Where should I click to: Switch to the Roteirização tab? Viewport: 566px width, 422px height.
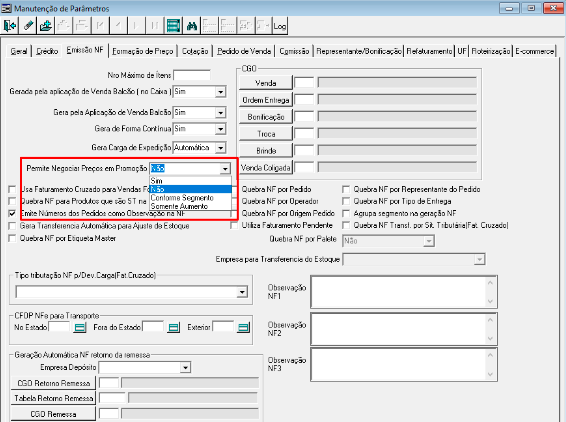[491, 51]
